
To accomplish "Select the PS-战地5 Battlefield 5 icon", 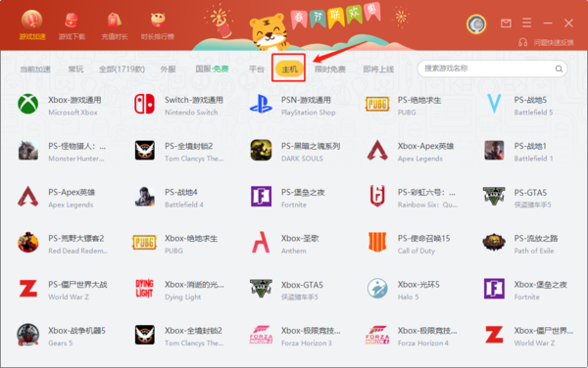I will (x=494, y=104).
